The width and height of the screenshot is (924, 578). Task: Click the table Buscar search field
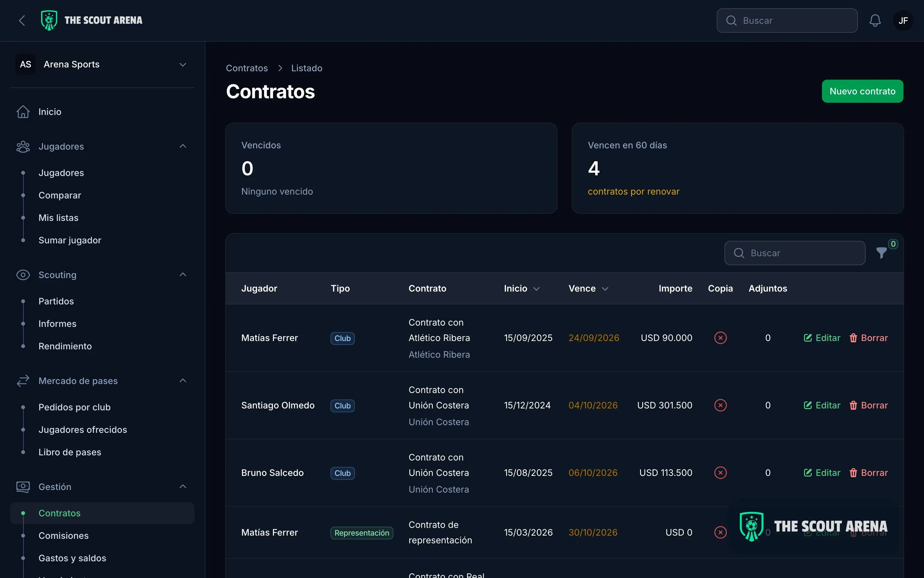tap(795, 253)
